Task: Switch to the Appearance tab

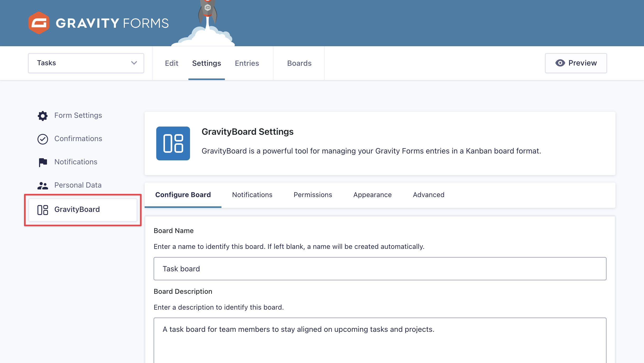Action: (373, 195)
